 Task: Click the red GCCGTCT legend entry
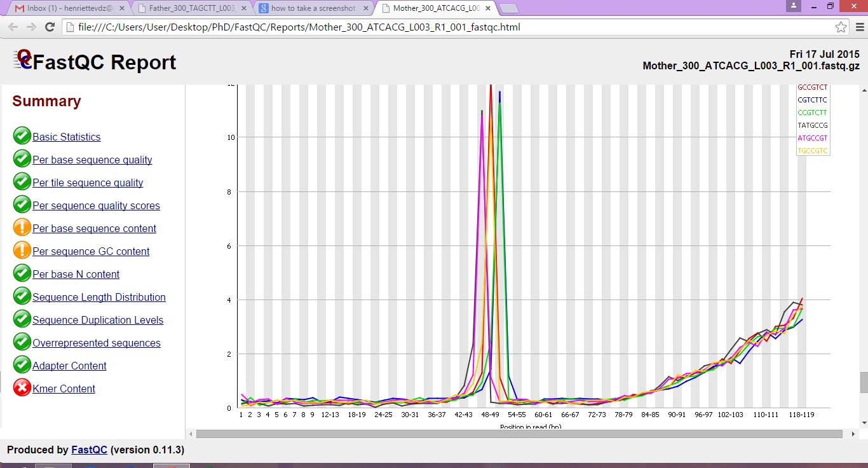pos(813,87)
